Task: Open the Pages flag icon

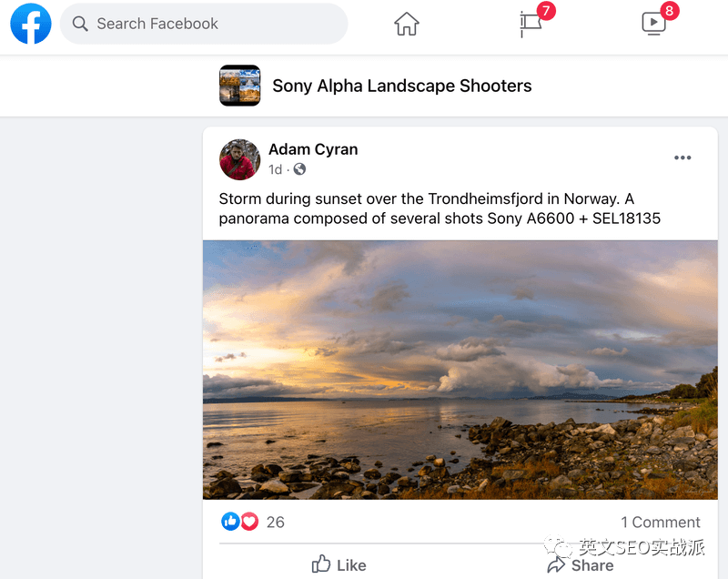Action: (x=531, y=25)
